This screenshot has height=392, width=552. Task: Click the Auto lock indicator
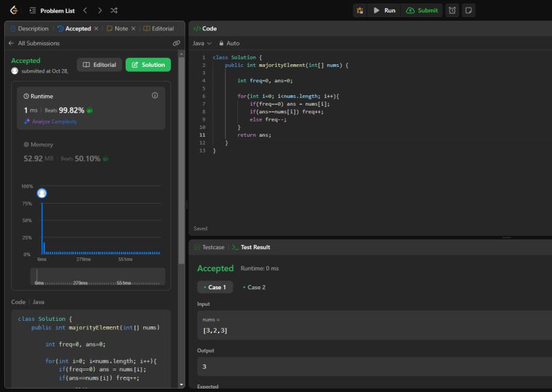coord(229,43)
